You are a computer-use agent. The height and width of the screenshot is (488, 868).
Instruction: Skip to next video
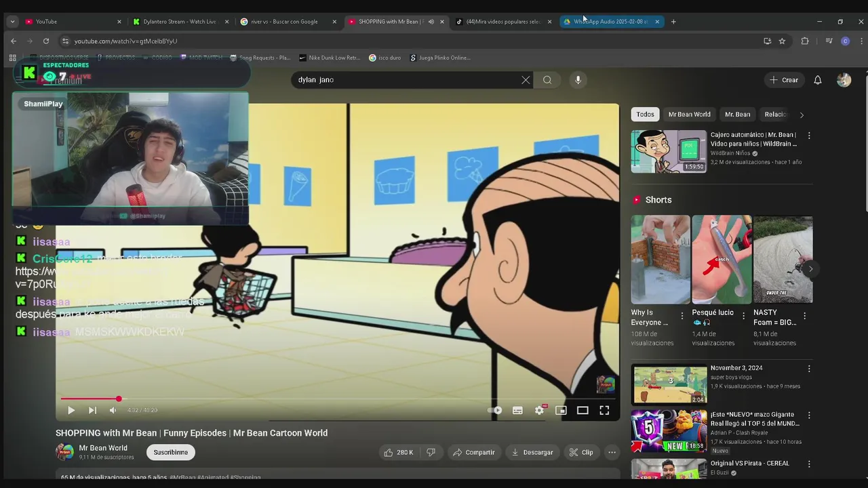92,410
